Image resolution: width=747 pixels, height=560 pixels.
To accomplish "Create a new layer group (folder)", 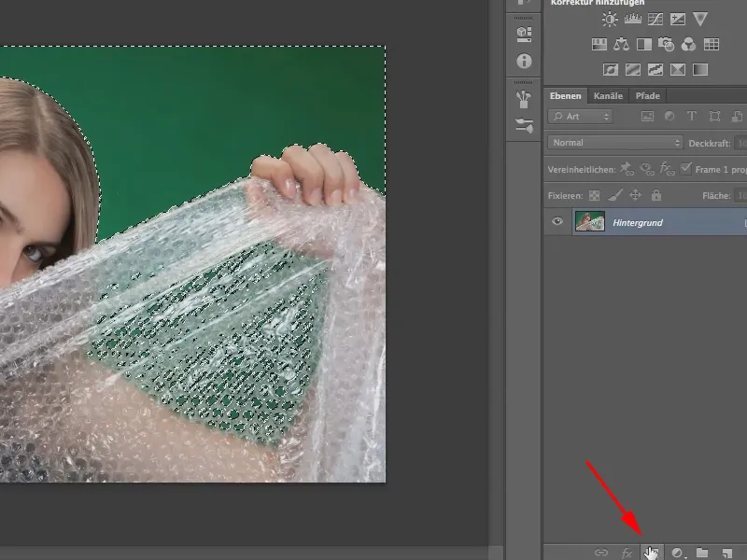I will click(x=702, y=553).
